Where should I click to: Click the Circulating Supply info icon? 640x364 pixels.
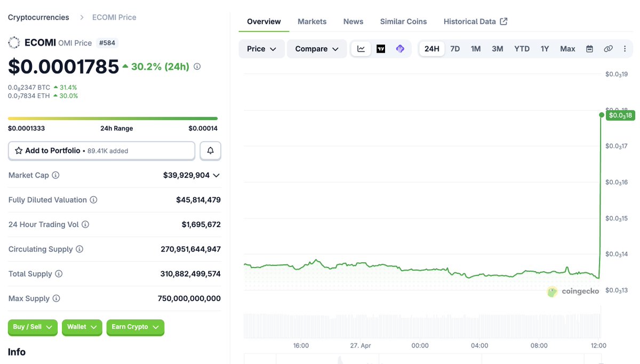(79, 249)
